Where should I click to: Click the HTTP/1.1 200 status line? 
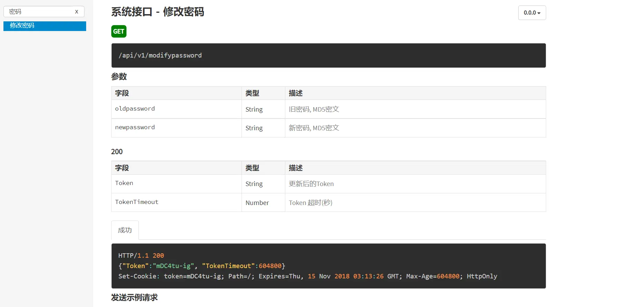click(141, 256)
